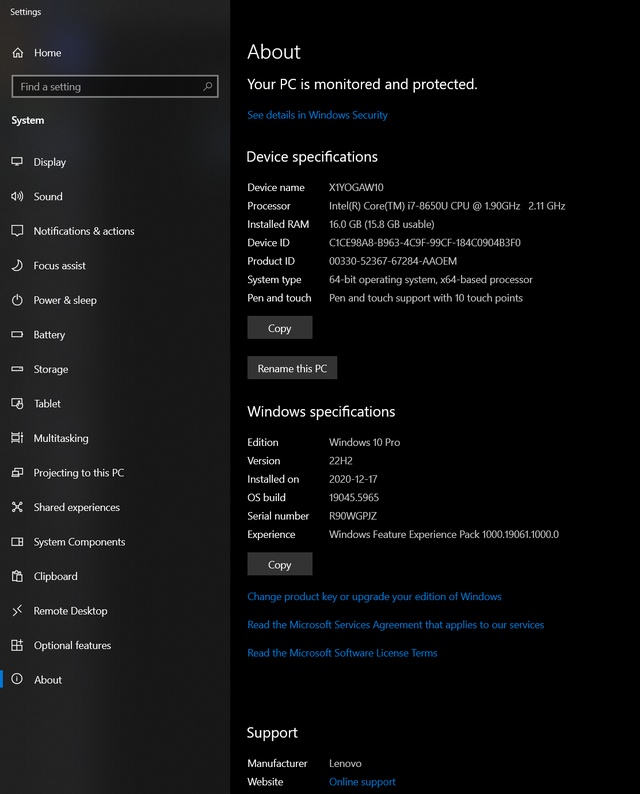This screenshot has width=640, height=794.
Task: Click the OS build value 19045.5965
Action: click(354, 497)
